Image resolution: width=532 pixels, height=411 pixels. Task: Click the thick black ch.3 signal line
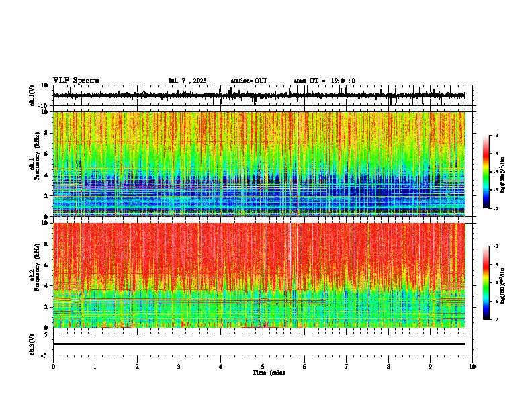coord(259,344)
